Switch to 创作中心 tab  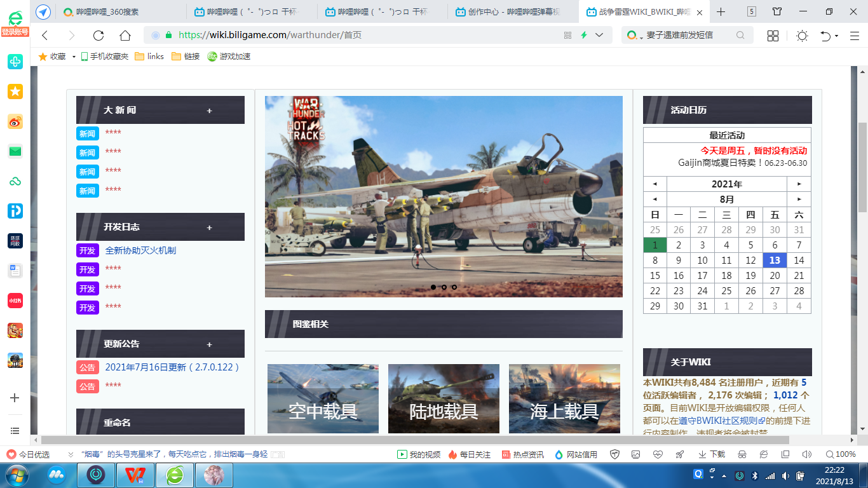513,11
